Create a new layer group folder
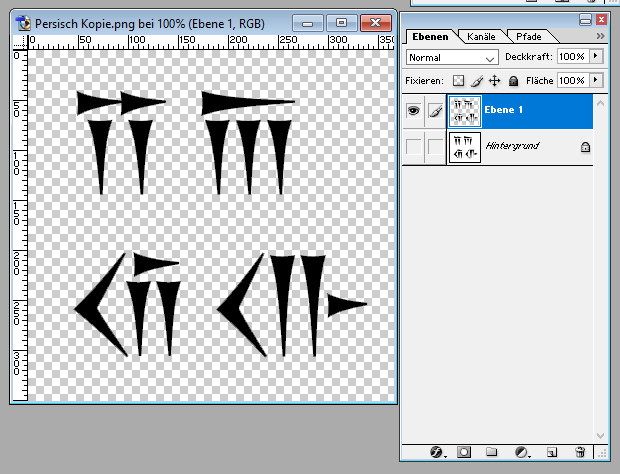Viewport: 620px width, 474px height. pyautogui.click(x=492, y=453)
